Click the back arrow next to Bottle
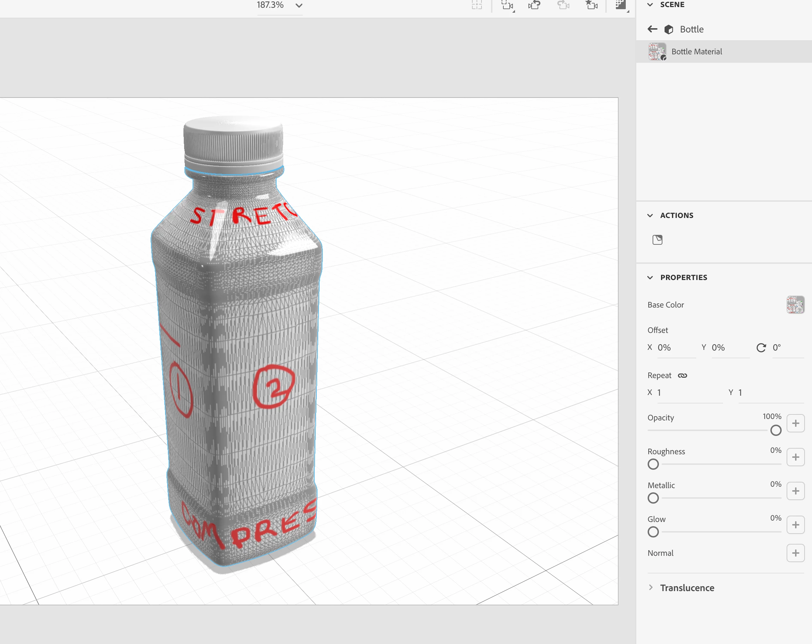 652,29
